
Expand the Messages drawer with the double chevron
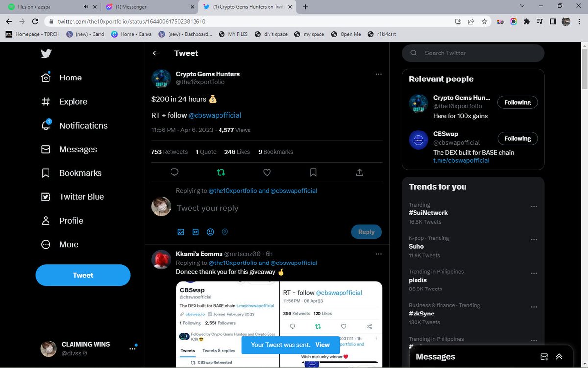point(559,357)
